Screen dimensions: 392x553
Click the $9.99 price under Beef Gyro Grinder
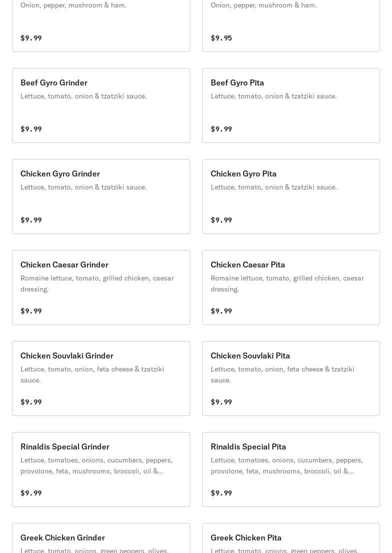coord(31,129)
